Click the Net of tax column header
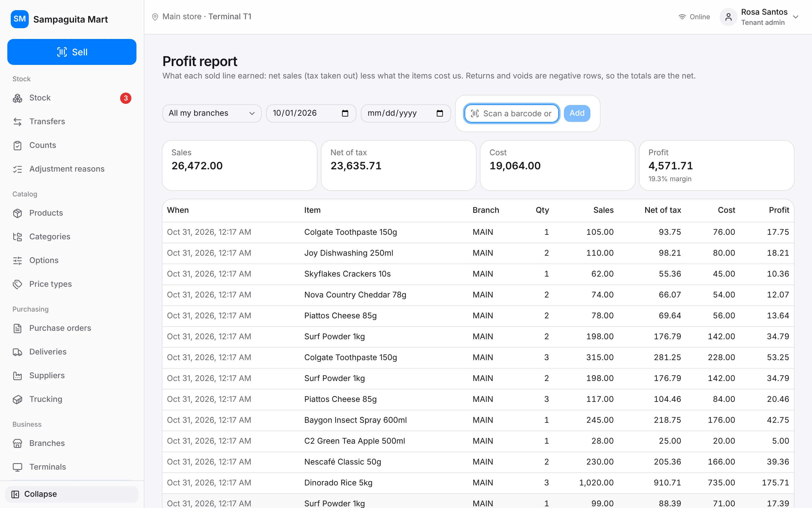This screenshot has height=508, width=812. click(663, 210)
